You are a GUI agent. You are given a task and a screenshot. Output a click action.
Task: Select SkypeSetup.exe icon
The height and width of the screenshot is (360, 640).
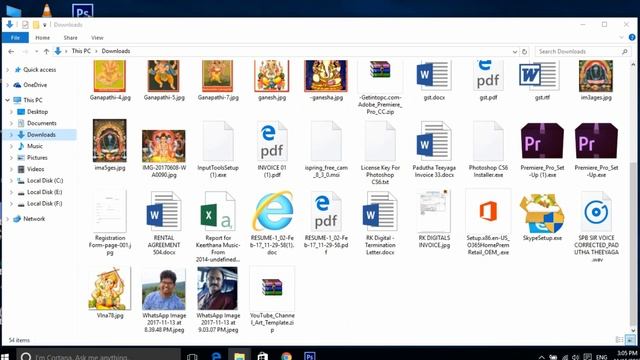click(x=542, y=213)
